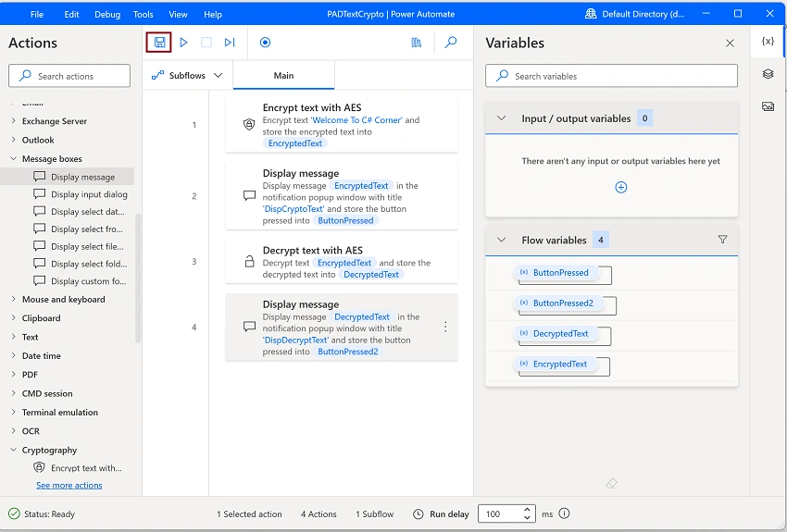Add an input or output variable plus icon
The height and width of the screenshot is (532, 787).
click(x=621, y=188)
